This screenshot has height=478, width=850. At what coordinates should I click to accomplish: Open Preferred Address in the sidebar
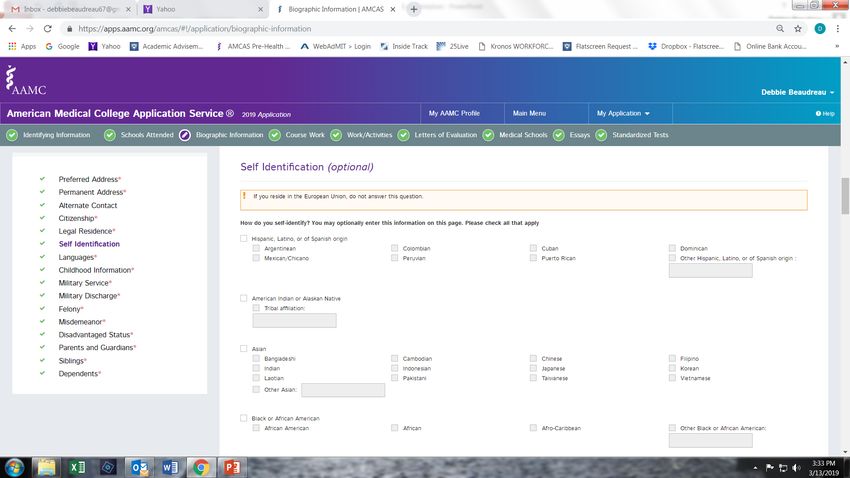tap(88, 179)
